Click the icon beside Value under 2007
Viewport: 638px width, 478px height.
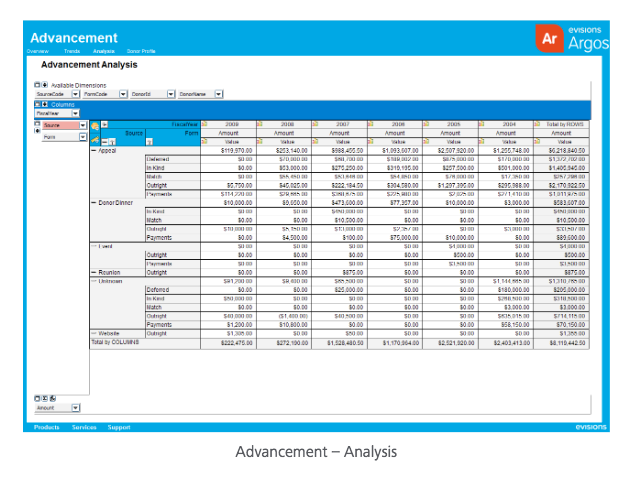tap(315, 141)
